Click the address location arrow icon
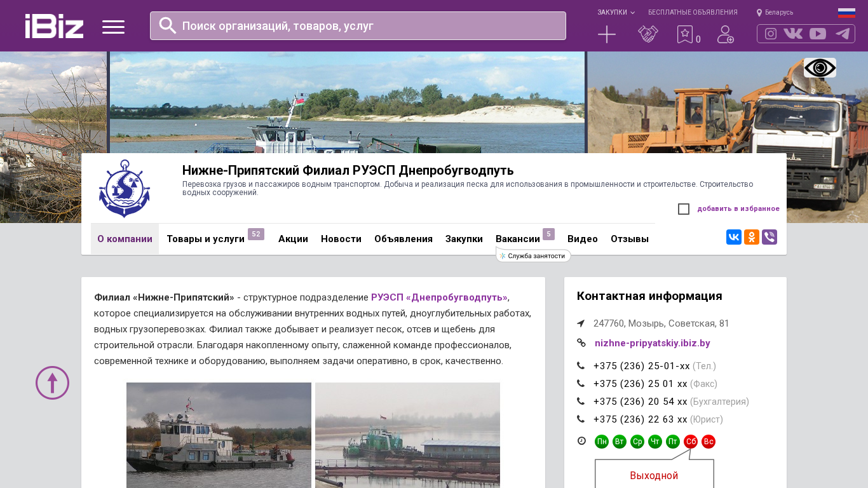The width and height of the screenshot is (868, 488). tap(581, 323)
